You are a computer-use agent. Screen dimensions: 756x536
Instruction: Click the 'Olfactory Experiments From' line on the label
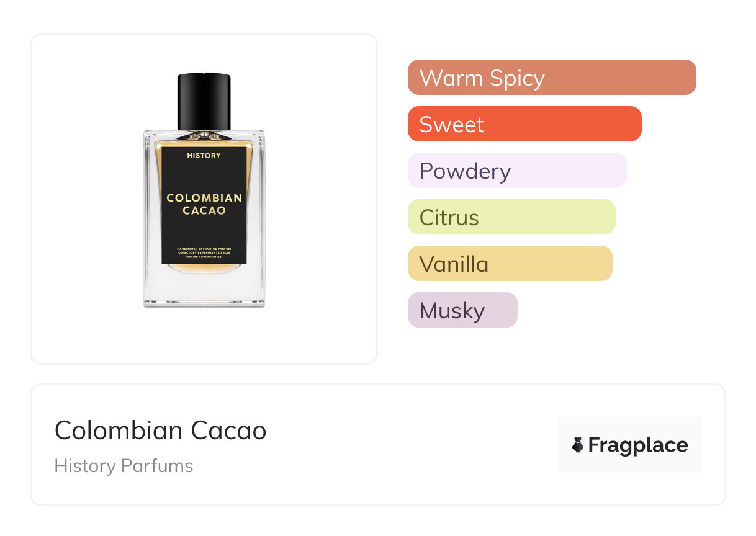coord(204,253)
